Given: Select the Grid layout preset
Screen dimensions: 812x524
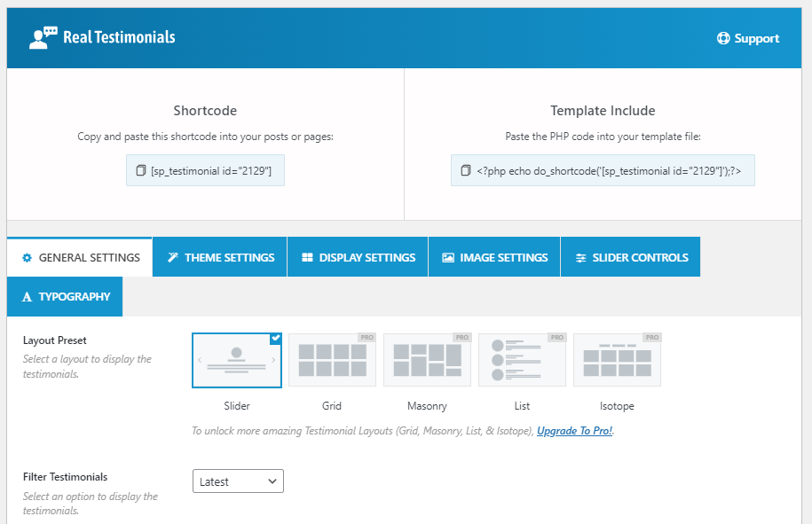Looking at the screenshot, I should (x=332, y=360).
